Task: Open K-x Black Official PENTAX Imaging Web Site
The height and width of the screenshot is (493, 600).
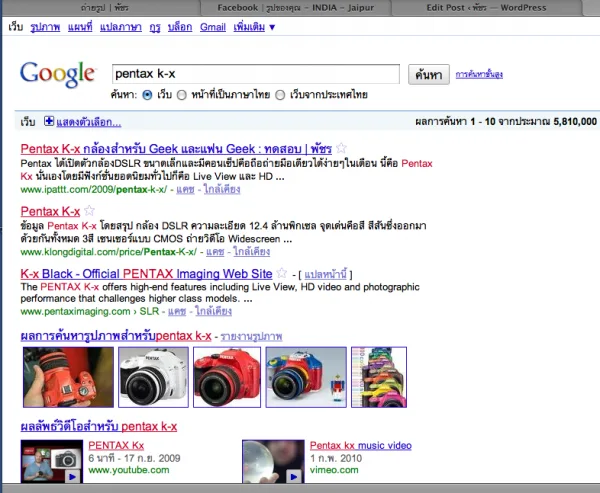Action: pos(146,274)
